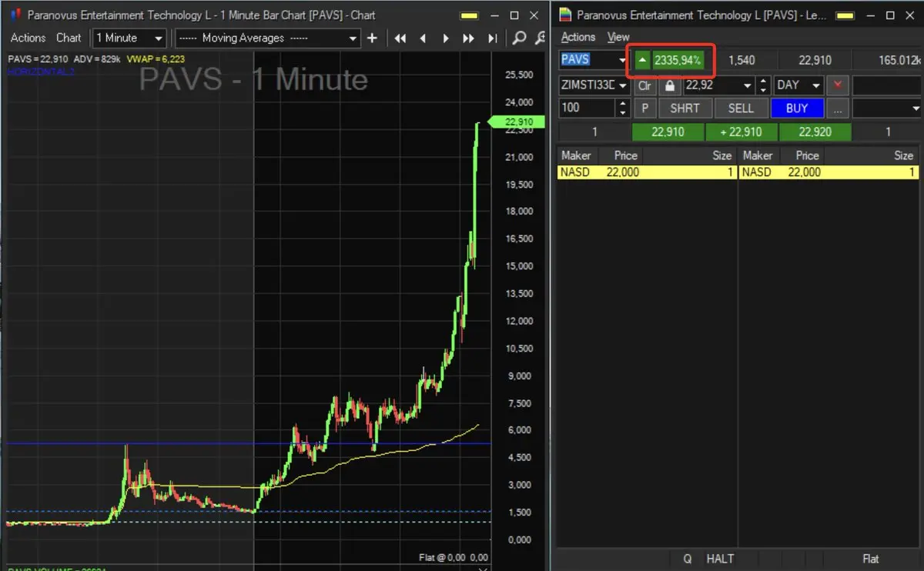The image size is (924, 571).
Task: Click the price field stepper arrows
Action: [762, 85]
